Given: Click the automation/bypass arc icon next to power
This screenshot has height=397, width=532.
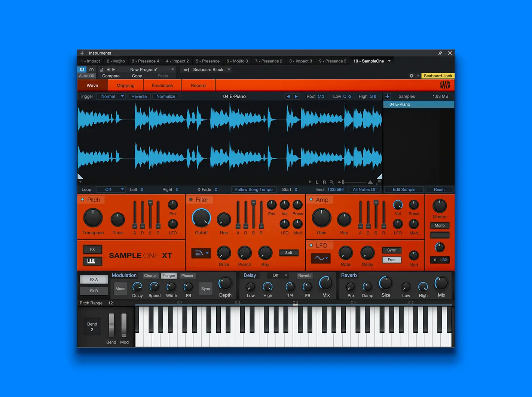Looking at the screenshot, I should coord(91,70).
